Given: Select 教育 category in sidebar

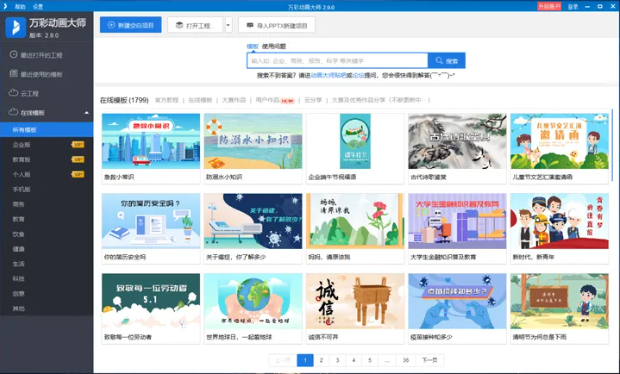Looking at the screenshot, I should 18,219.
